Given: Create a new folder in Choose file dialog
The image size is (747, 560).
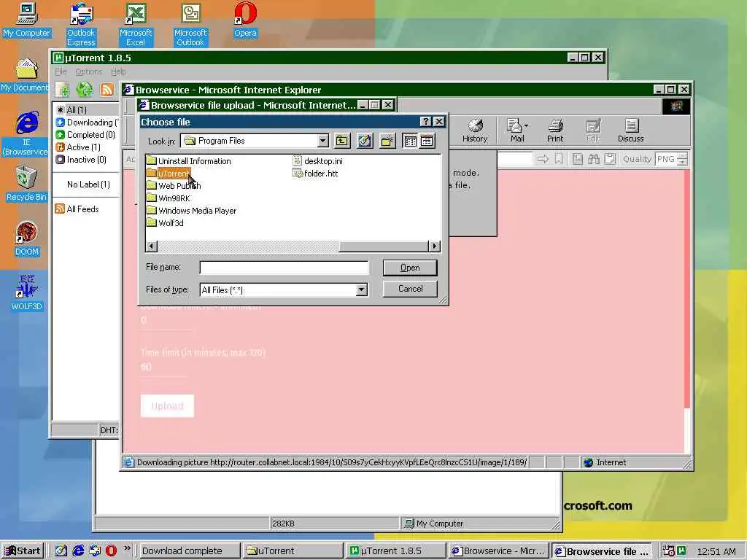Looking at the screenshot, I should (387, 141).
